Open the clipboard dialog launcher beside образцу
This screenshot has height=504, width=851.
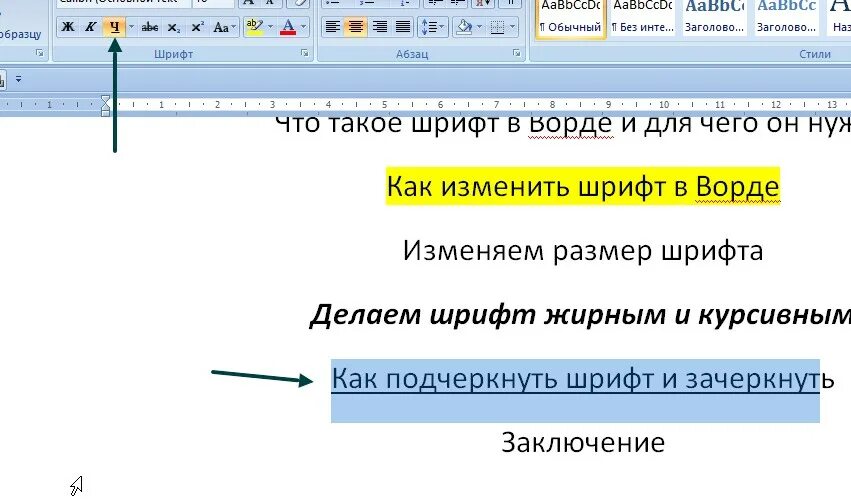coord(40,53)
